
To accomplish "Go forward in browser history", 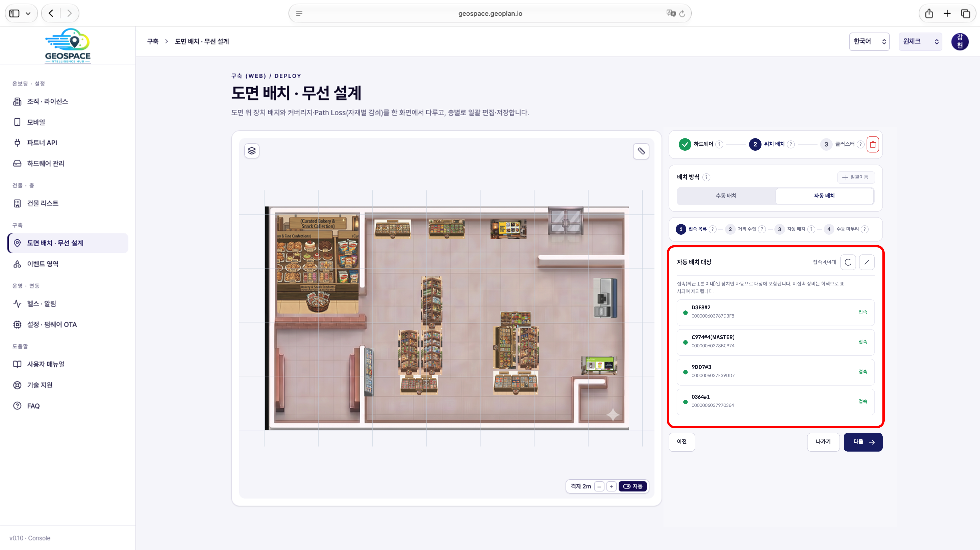I will [x=69, y=14].
